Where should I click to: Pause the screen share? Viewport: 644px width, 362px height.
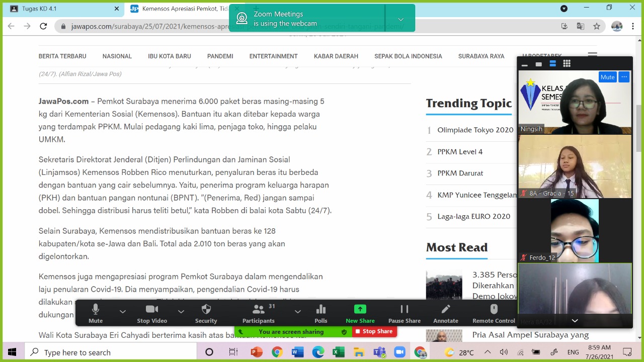pos(404,314)
